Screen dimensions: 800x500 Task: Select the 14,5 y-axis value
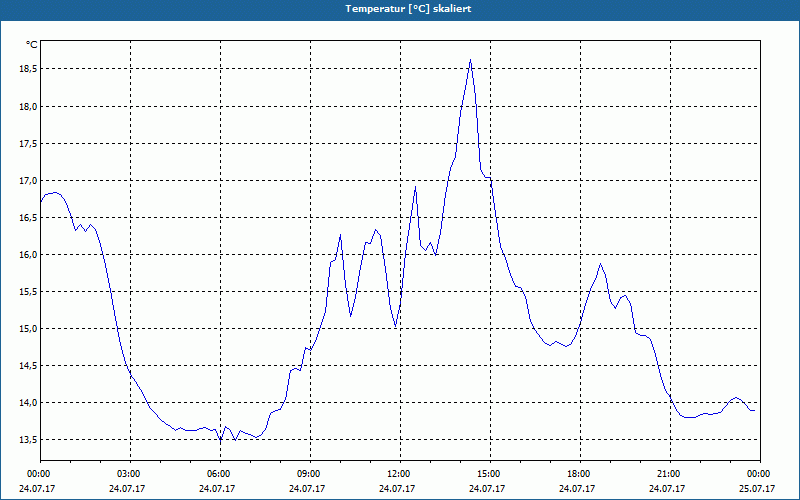pyautogui.click(x=28, y=366)
